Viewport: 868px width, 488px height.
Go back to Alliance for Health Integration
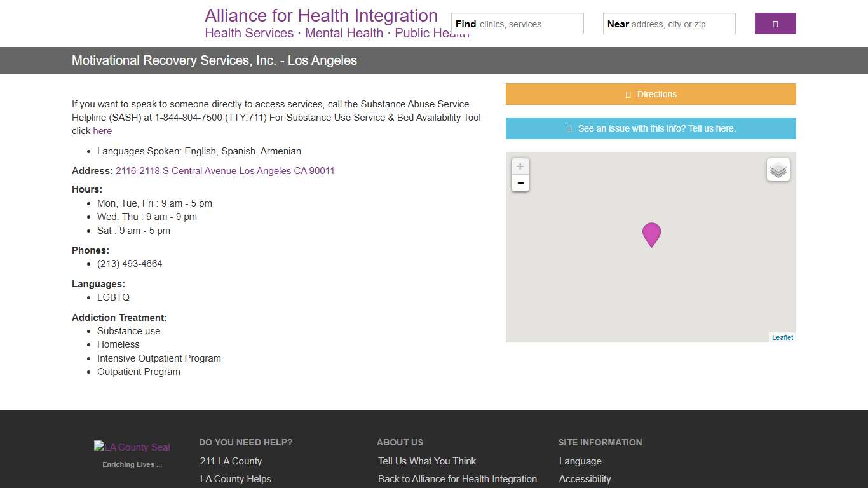click(x=458, y=479)
